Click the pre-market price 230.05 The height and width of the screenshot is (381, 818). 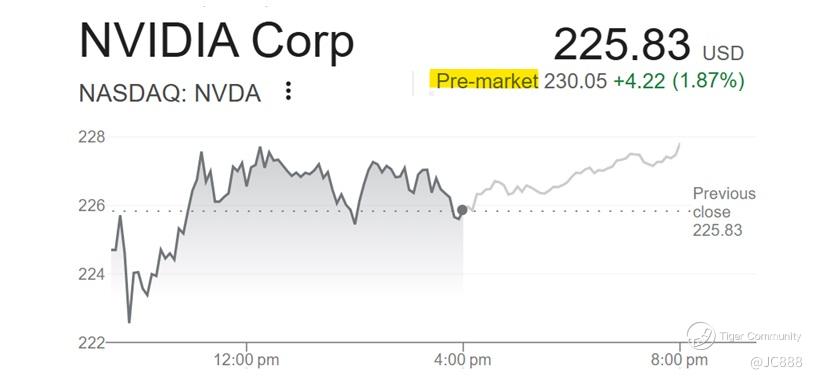click(x=575, y=81)
